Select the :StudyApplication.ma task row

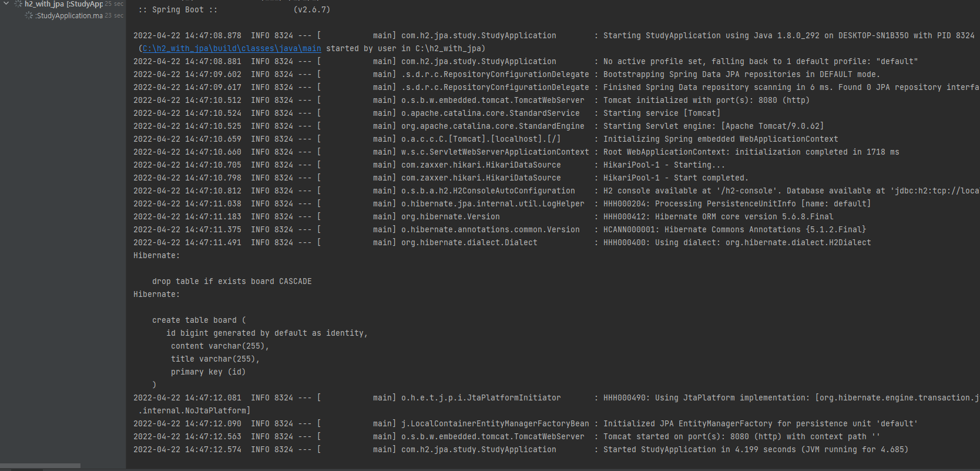[69, 15]
